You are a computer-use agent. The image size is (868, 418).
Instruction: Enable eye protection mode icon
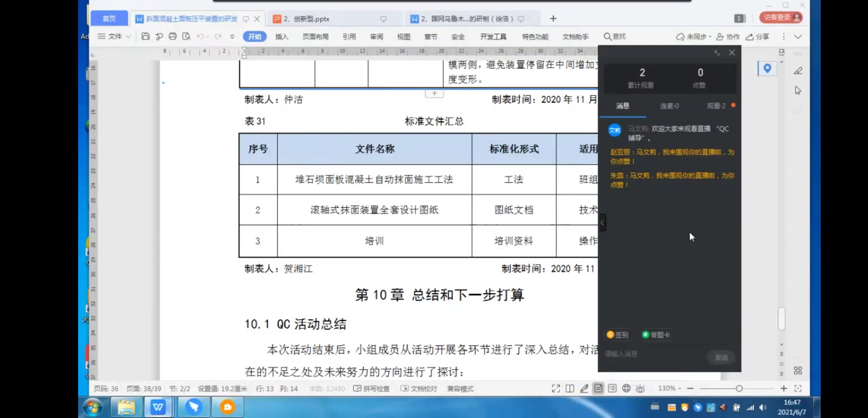pos(640,388)
